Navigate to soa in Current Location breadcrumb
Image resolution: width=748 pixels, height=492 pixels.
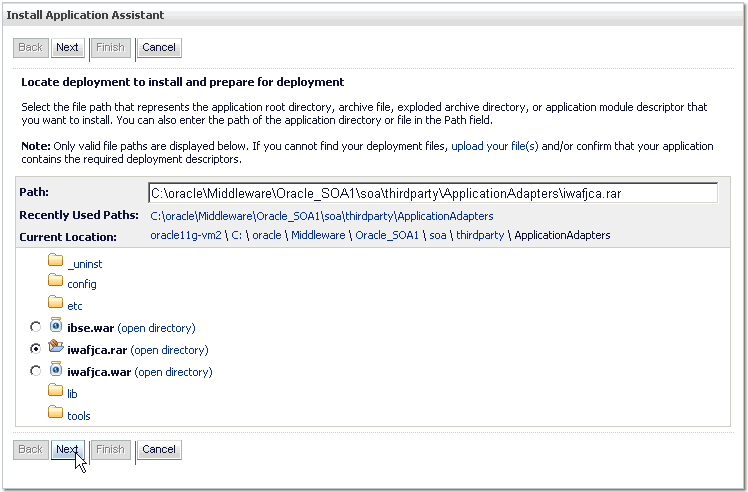pyautogui.click(x=438, y=235)
